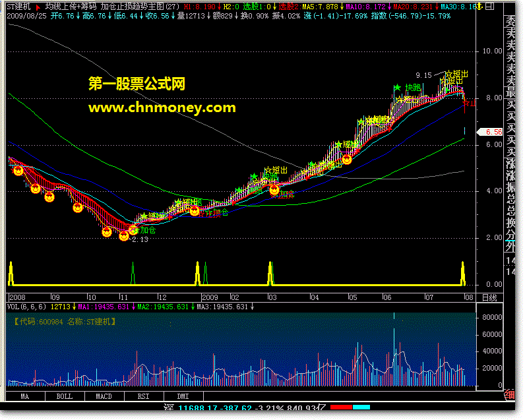Screen dimensions: 525x420
Task: Click the 9.15 high price label
Action: pos(424,75)
